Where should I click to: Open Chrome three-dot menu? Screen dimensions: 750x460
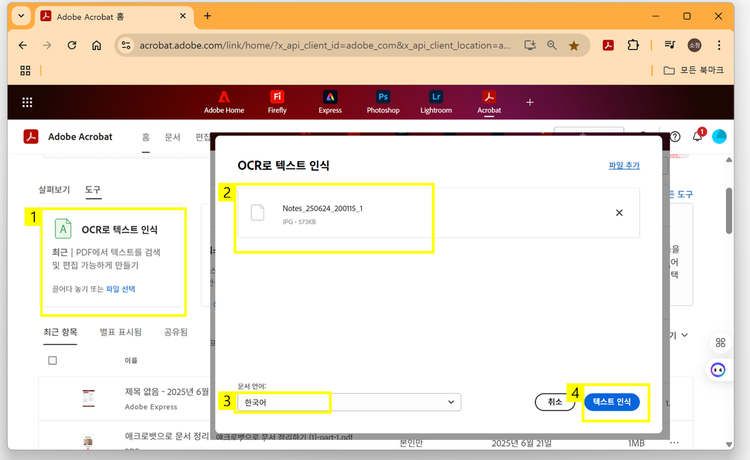point(719,45)
